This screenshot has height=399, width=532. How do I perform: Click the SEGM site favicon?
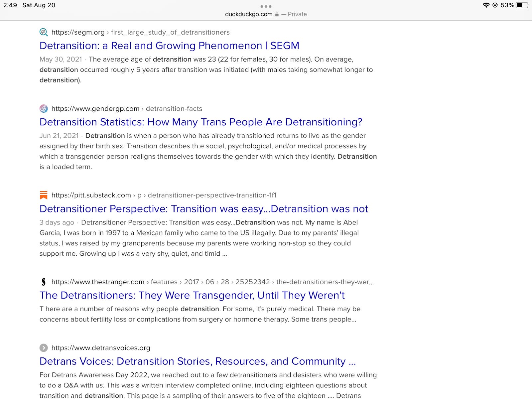[x=44, y=32]
